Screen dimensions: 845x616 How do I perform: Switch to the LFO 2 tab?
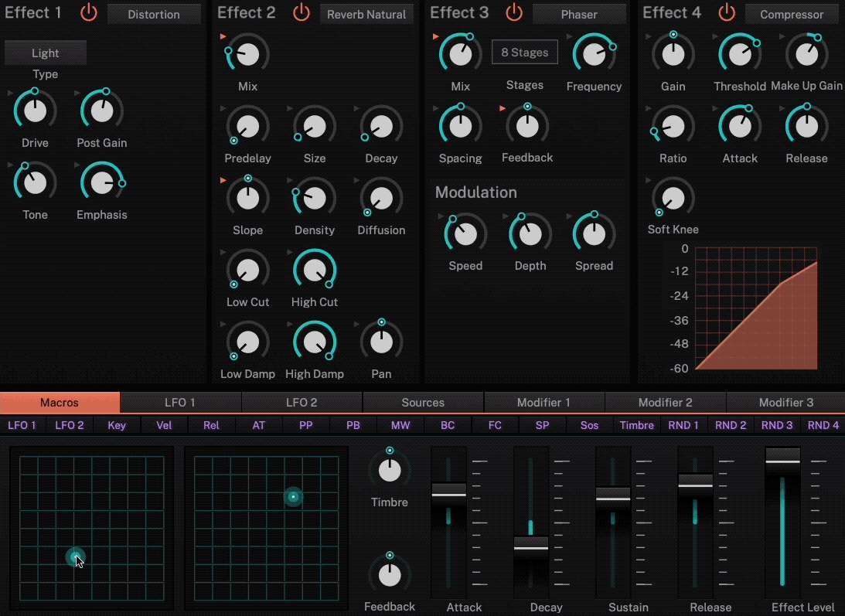click(x=302, y=403)
